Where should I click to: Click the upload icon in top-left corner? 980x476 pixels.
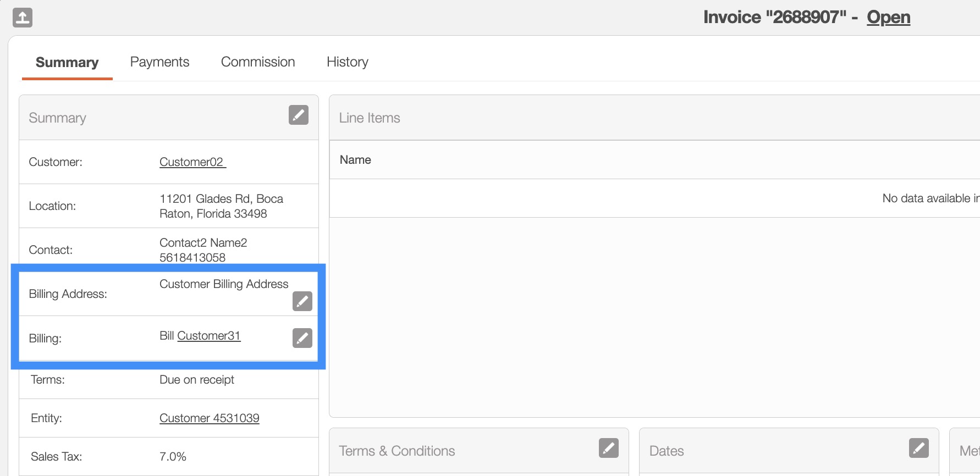point(23,18)
